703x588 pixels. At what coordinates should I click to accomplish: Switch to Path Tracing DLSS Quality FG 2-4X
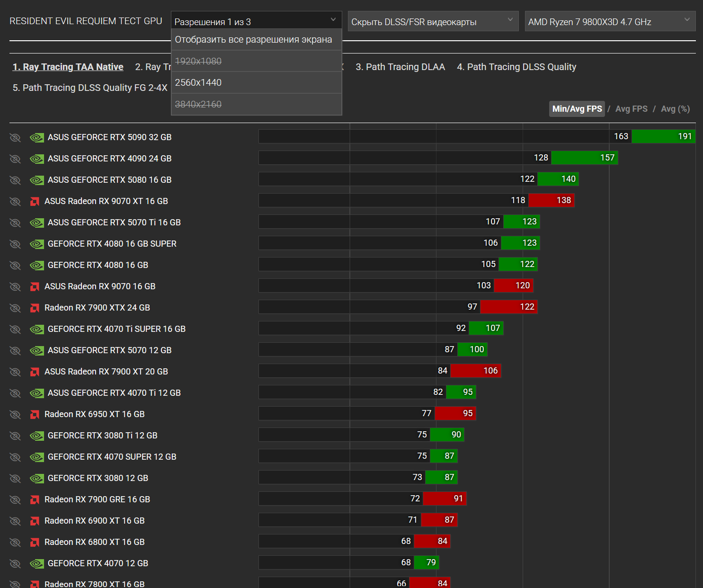90,88
